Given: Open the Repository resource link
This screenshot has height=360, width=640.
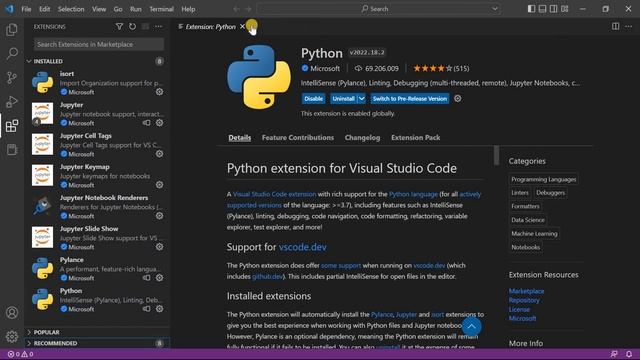Looking at the screenshot, I should pos(524,300).
